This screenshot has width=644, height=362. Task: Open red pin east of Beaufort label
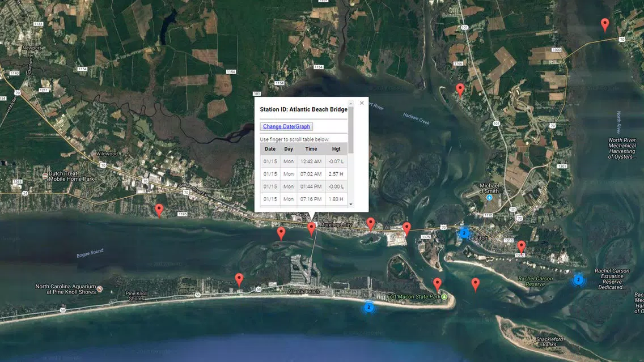pyautogui.click(x=521, y=246)
